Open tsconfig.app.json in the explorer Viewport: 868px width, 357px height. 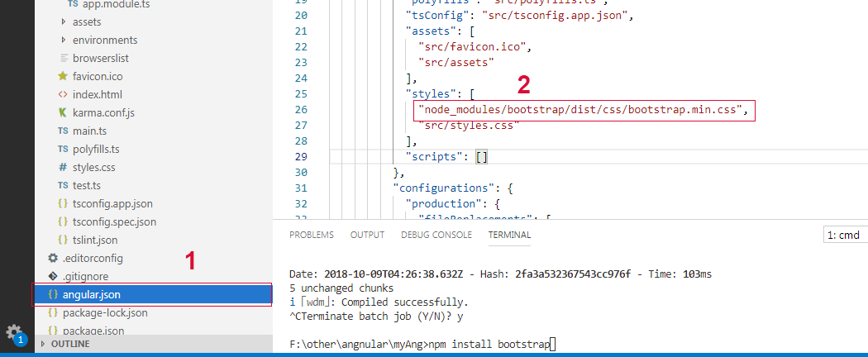[112, 203]
